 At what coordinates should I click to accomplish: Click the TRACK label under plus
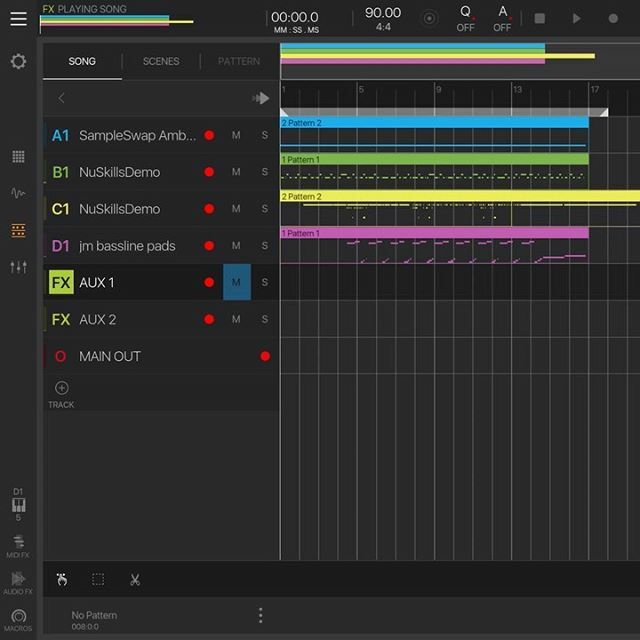61,404
